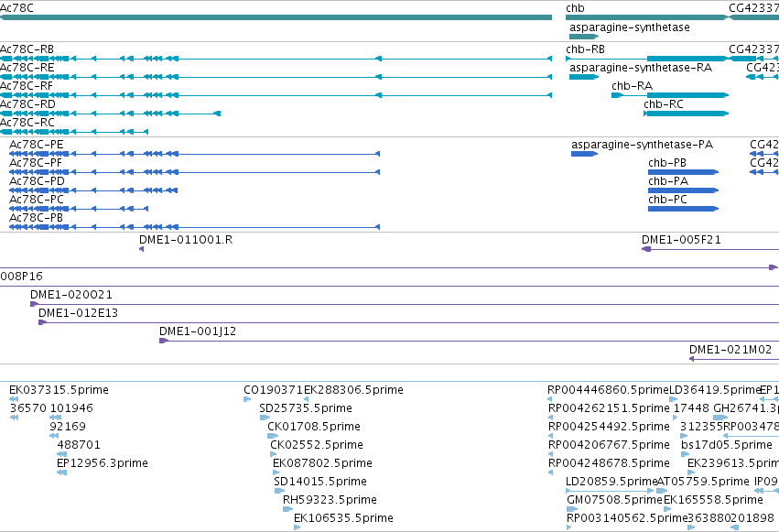779x532 pixels.
Task: Click EST EK288306.5prime
Action: pos(306,399)
